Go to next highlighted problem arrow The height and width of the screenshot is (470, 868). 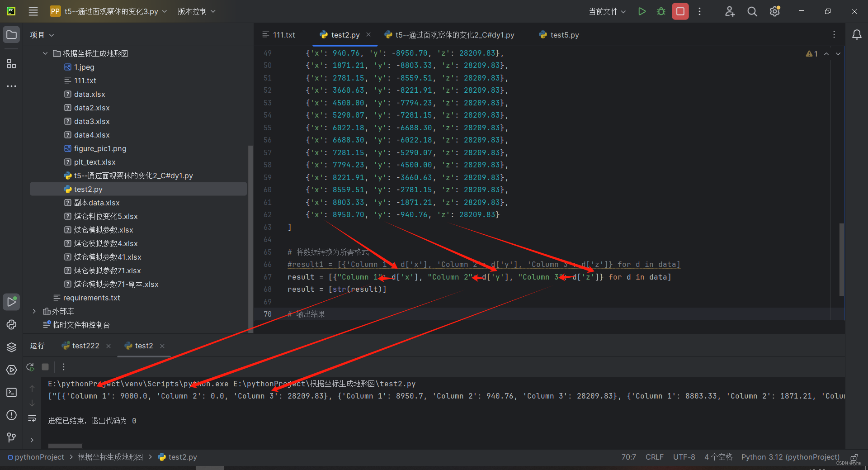pyautogui.click(x=838, y=54)
